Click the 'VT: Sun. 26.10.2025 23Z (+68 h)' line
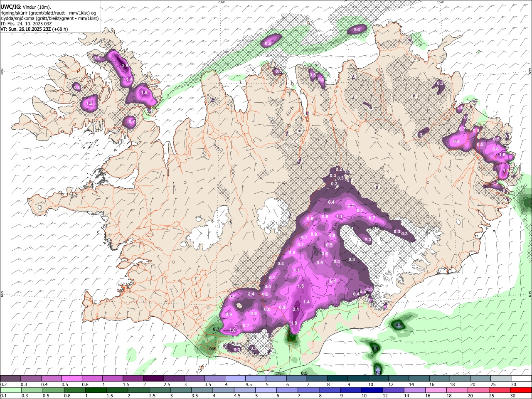Image resolution: width=532 pixels, height=399 pixels. click(34, 29)
